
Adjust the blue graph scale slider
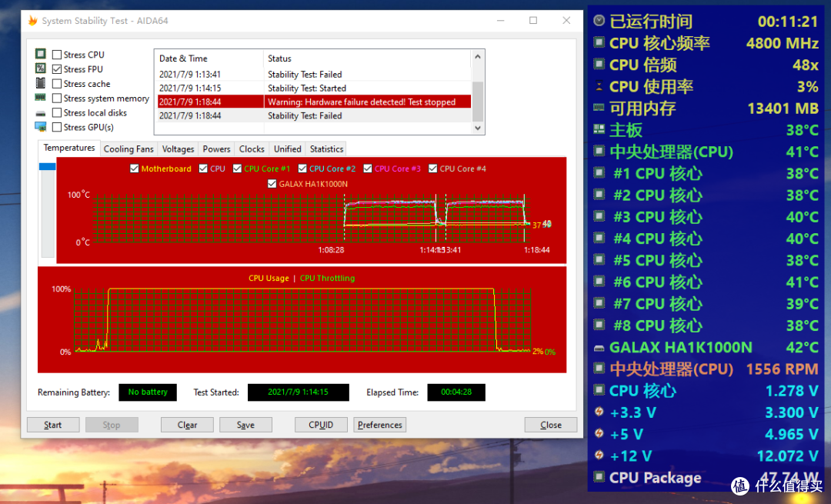(x=47, y=167)
